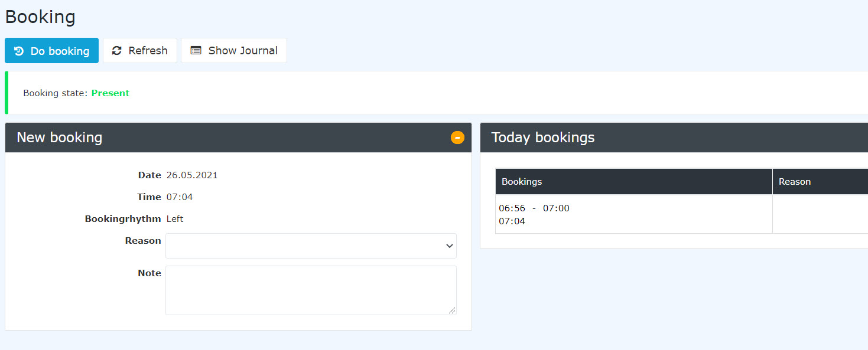Click the Bookings column header
The width and height of the screenshot is (868, 350).
pyautogui.click(x=633, y=181)
